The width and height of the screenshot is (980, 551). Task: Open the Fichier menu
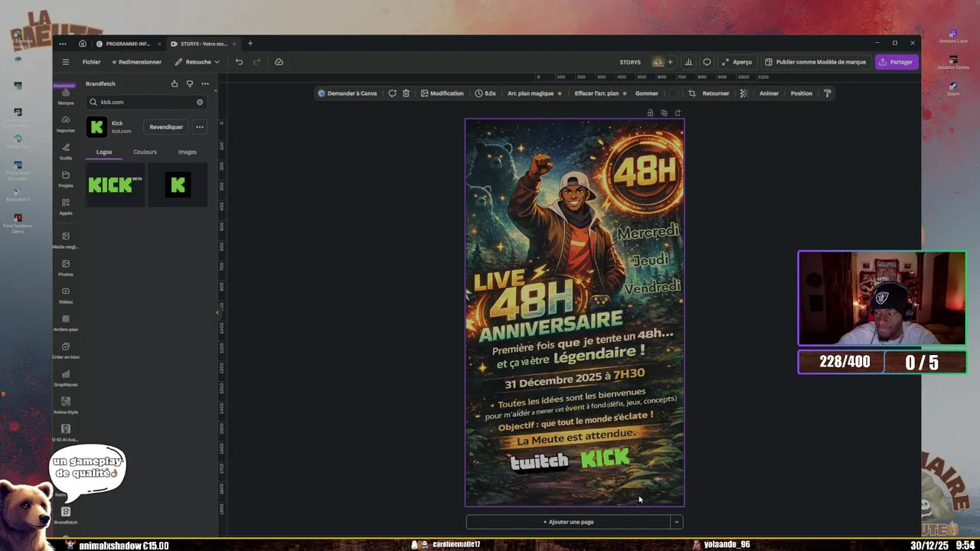pyautogui.click(x=91, y=62)
